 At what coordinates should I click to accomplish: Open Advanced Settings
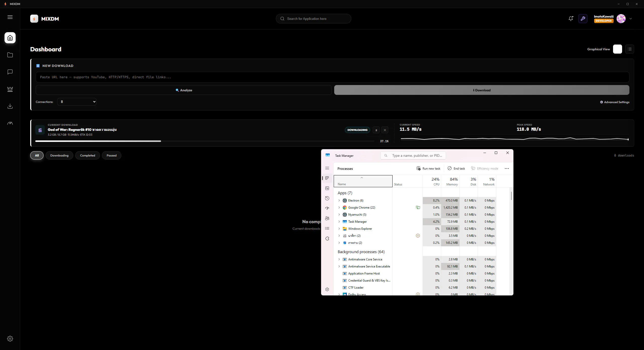click(615, 102)
